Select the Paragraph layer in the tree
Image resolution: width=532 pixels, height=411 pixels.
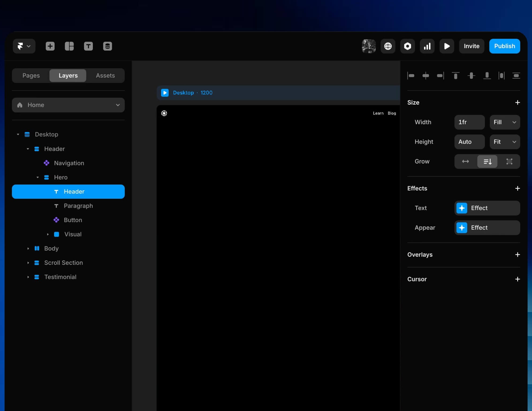point(78,206)
